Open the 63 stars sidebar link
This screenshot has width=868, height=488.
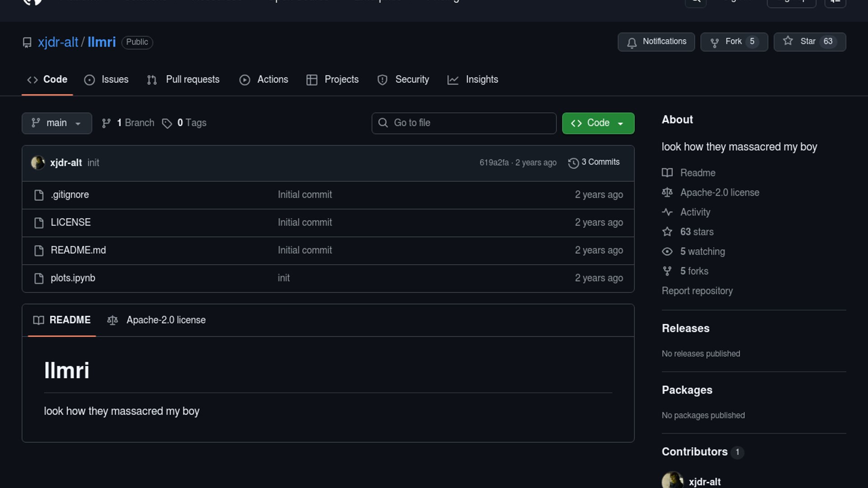point(697,232)
